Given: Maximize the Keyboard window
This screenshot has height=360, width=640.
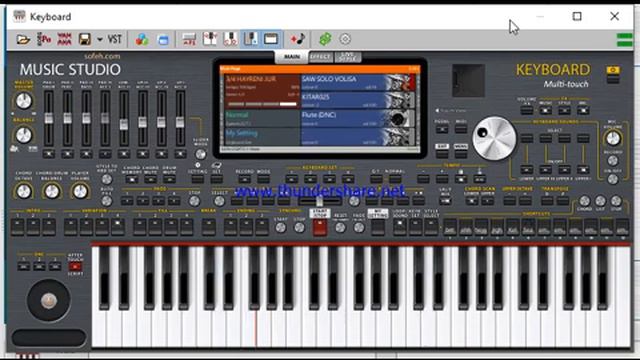Looking at the screenshot, I should click(577, 16).
